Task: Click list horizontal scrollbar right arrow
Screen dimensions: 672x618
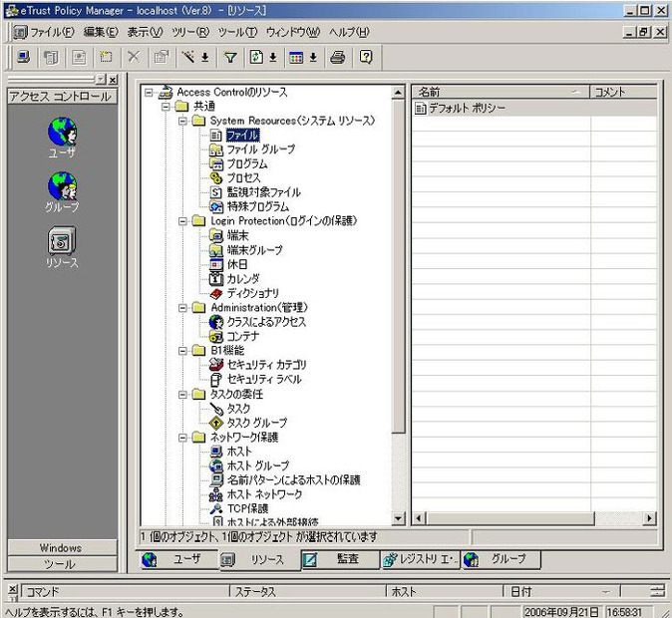Action: point(650,518)
